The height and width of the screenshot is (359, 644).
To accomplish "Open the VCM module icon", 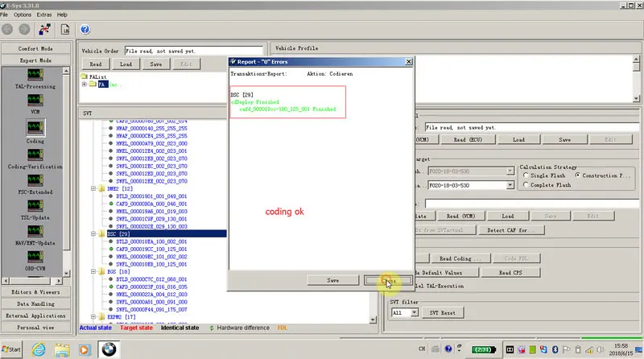I will (35, 101).
